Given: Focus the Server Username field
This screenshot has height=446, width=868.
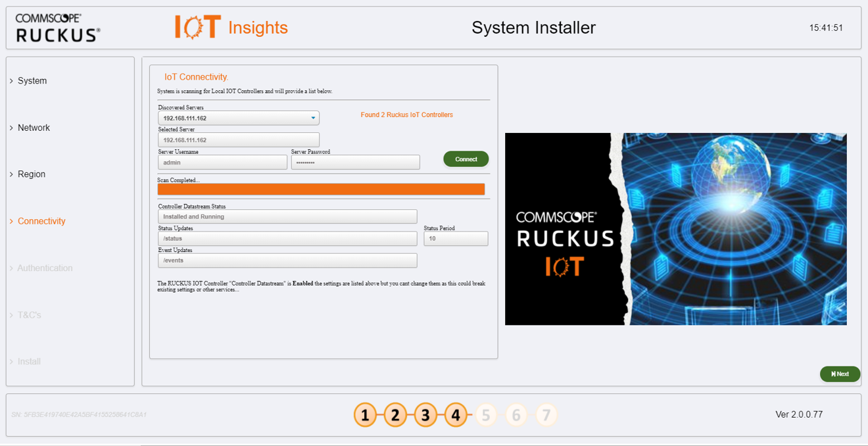Looking at the screenshot, I should (222, 162).
